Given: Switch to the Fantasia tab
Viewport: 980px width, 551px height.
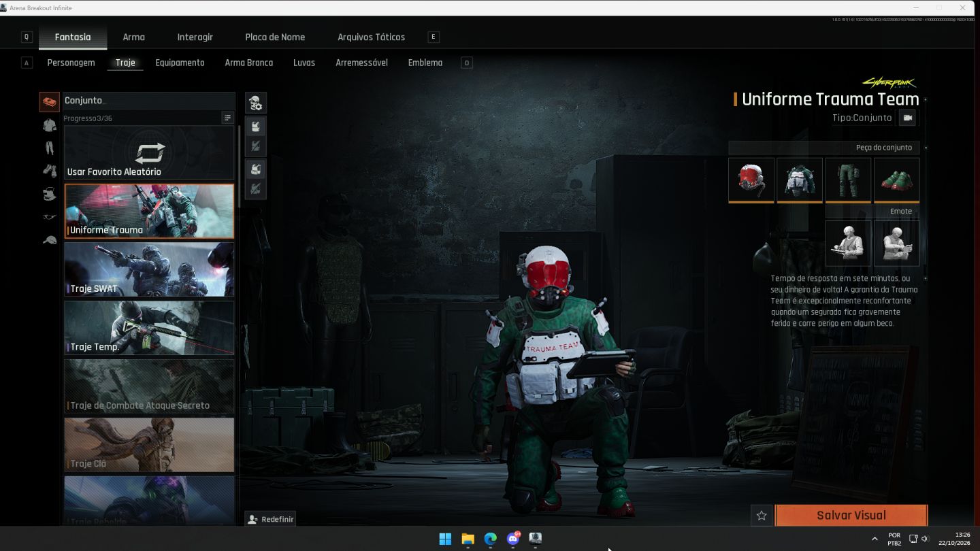Looking at the screenshot, I should pyautogui.click(x=73, y=37).
